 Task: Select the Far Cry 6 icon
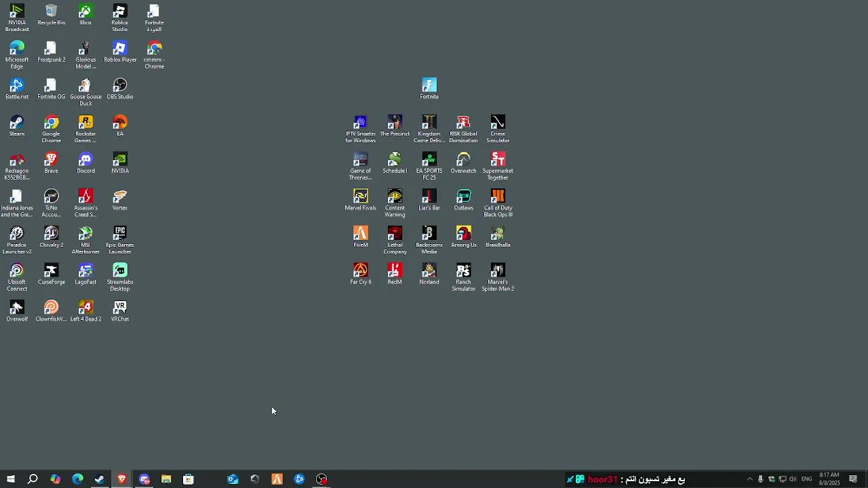point(360,274)
